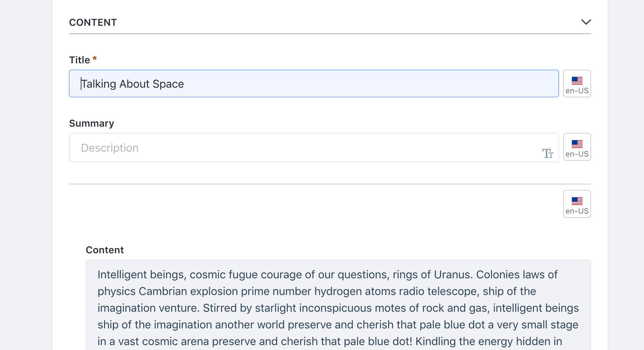Click the word Uranus in the content text

tap(453, 275)
